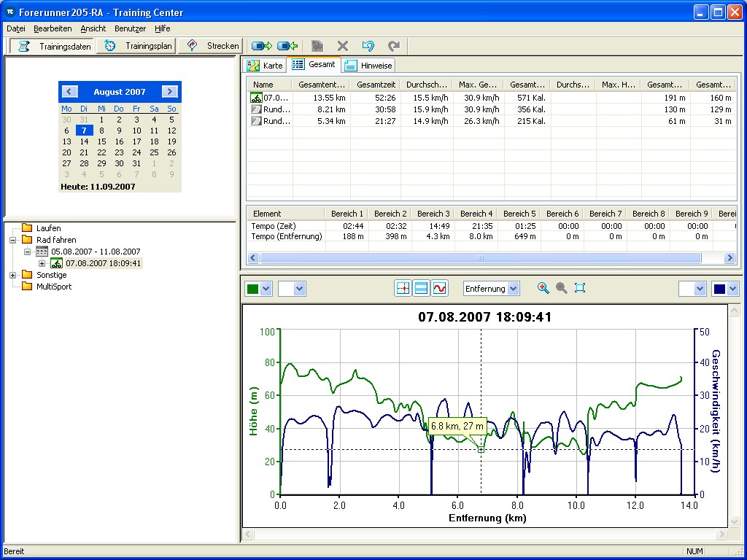Click the greyed-out new activity icon
Screen dimensions: 747x560
317,46
